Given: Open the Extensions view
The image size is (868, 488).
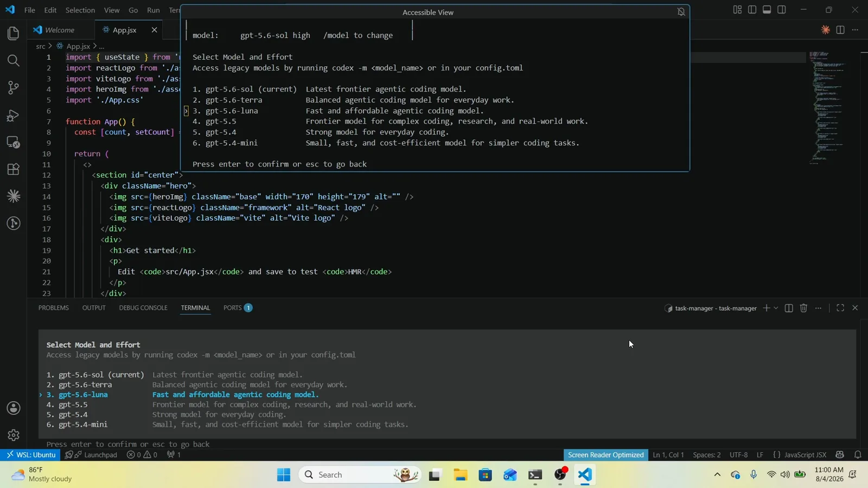Looking at the screenshot, I should [14, 169].
